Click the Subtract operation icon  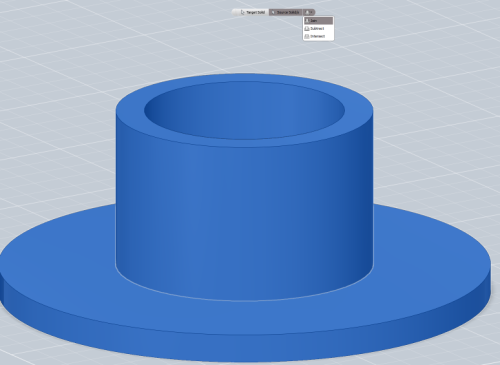pyautogui.click(x=307, y=29)
